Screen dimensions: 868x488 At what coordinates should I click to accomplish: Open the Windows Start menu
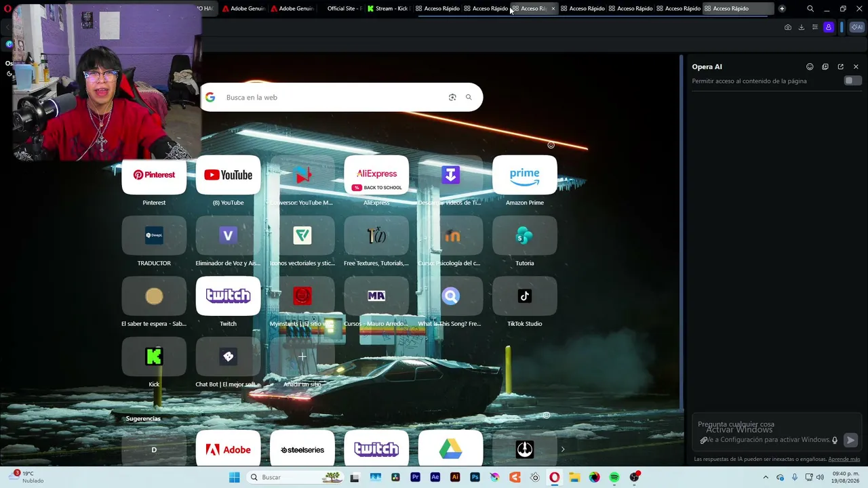(235, 477)
